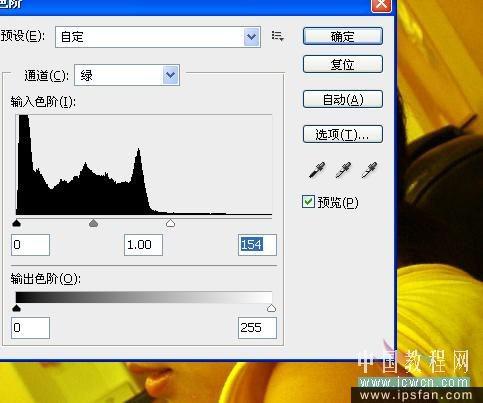Click the midtone gamma field showing 1.00

tap(143, 245)
